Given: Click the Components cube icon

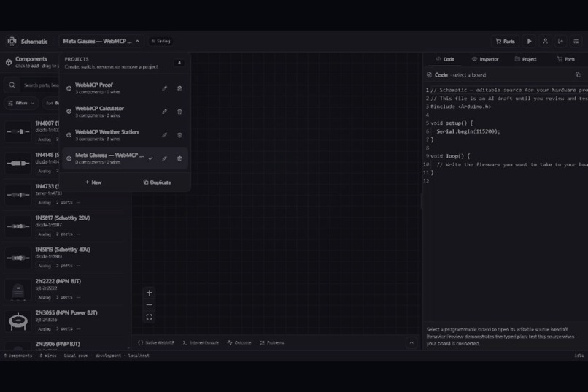Looking at the screenshot, I should tap(9, 62).
